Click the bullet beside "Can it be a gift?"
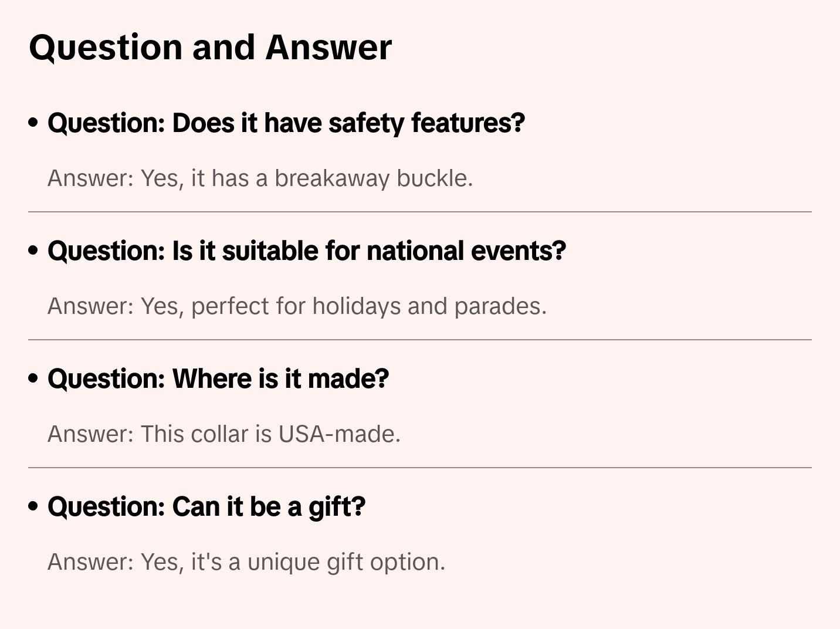 (33, 506)
